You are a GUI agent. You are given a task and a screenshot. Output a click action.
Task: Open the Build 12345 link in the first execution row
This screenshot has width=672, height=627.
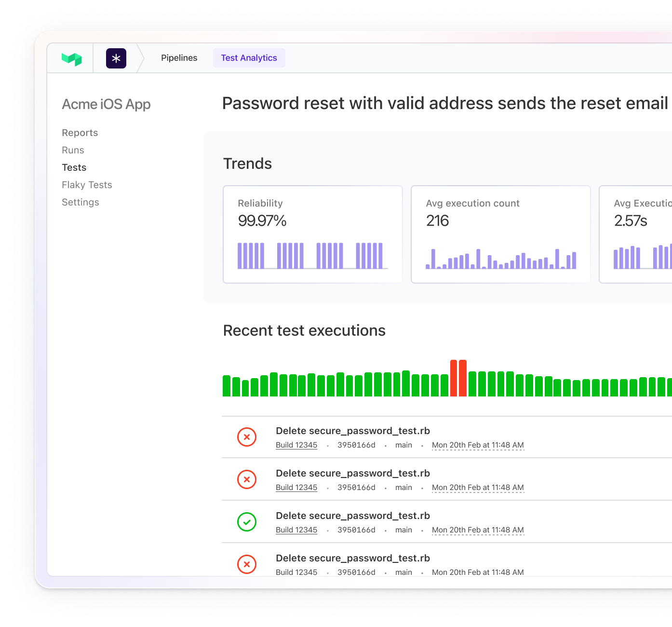click(x=296, y=445)
